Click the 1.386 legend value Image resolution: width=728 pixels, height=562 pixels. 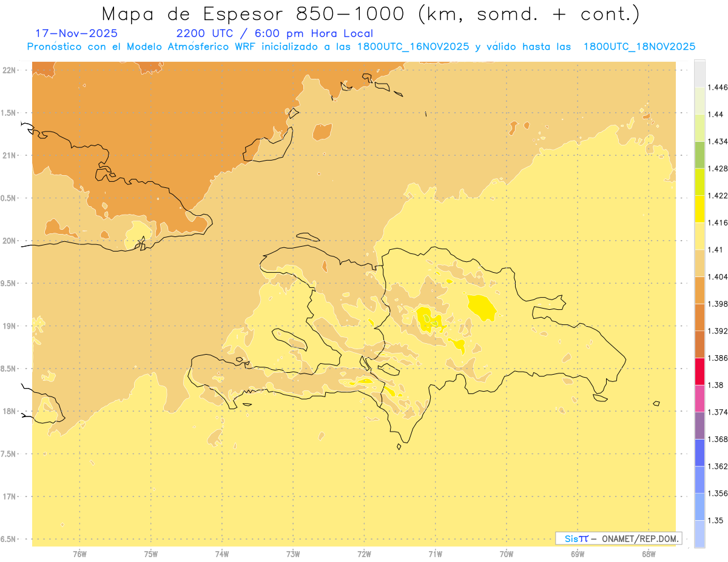click(717, 358)
